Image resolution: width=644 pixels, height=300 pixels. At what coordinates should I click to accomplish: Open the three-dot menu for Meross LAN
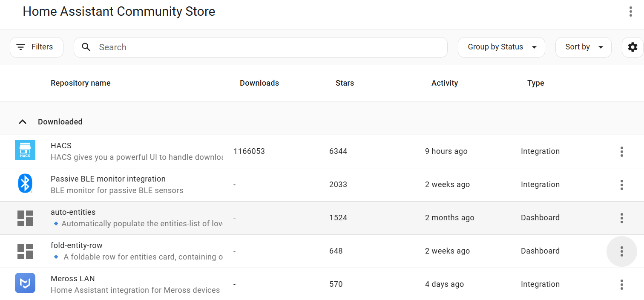(621, 284)
